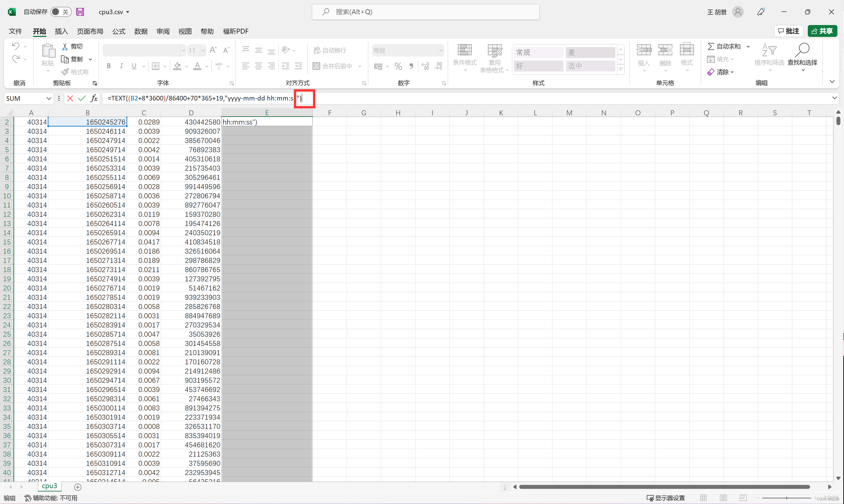Collapse the ribbon with chevron
Screen dimensions: 844x504
[832, 82]
